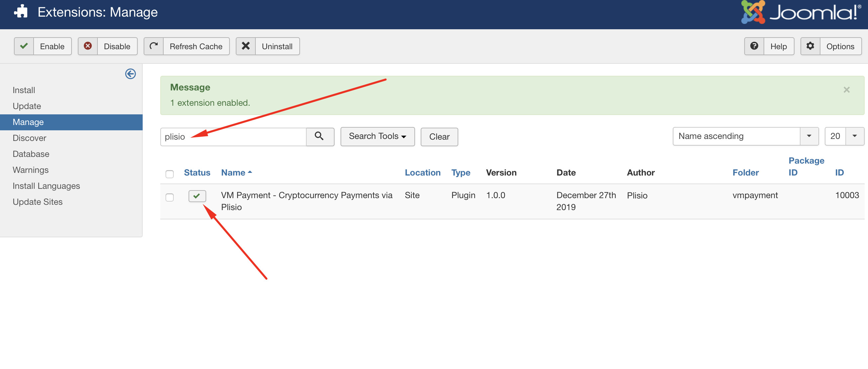Click the 'Extensions: Manage' page title
Viewport: 868px width, 369px height.
click(97, 12)
